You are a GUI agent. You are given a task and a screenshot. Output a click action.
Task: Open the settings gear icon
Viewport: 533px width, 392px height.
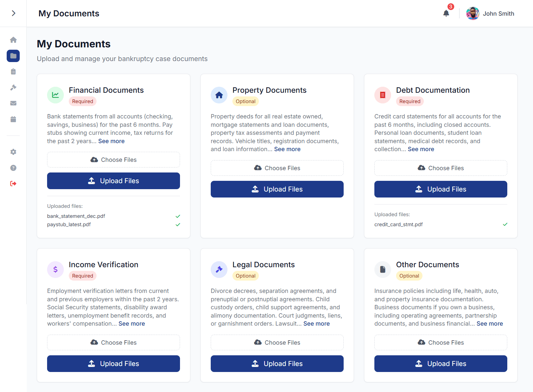point(13,152)
